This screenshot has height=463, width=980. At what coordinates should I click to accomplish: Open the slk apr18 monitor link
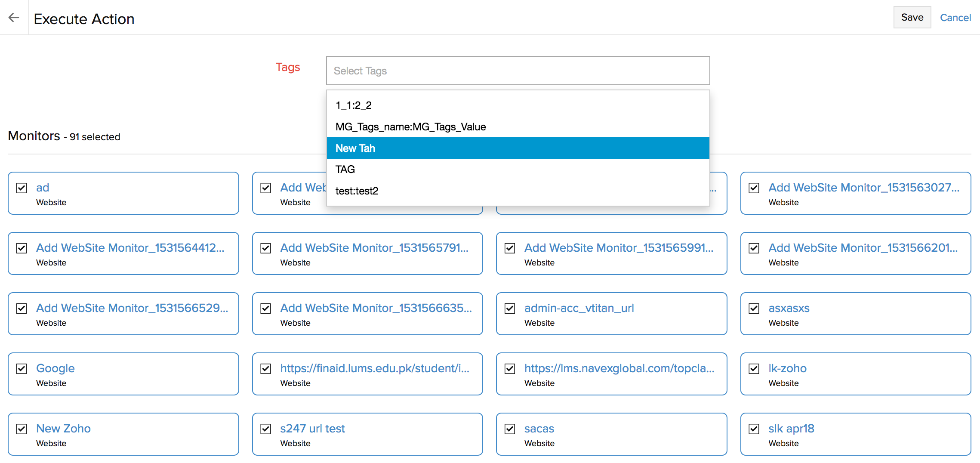[x=791, y=429]
